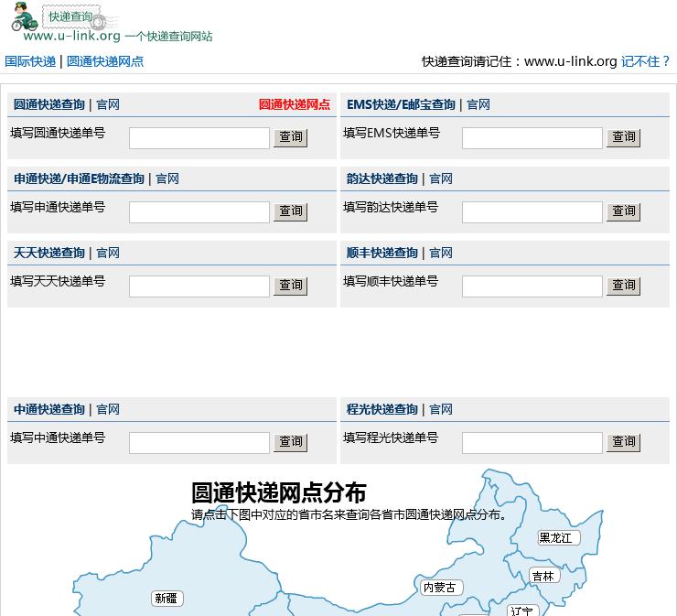Open the 天天快递查询 heading link
This screenshot has width=677, height=616.
[x=48, y=254]
